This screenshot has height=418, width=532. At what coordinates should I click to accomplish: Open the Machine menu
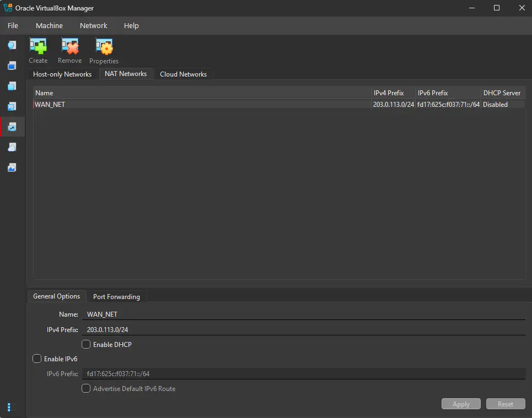[49, 26]
